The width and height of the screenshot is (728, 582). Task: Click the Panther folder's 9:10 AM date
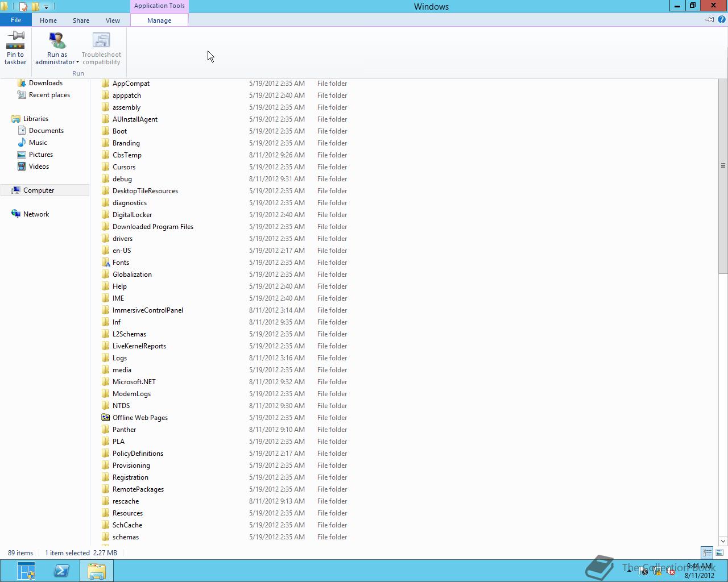(x=276, y=430)
